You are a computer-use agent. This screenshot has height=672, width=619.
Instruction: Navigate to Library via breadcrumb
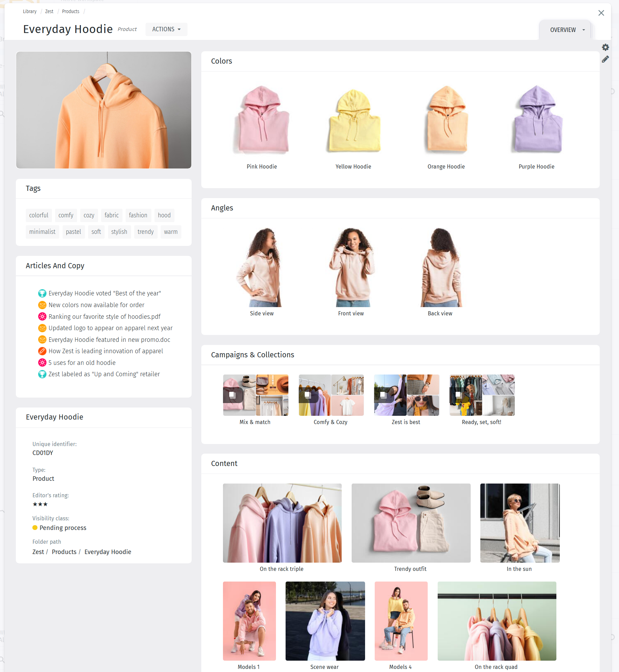click(x=30, y=11)
